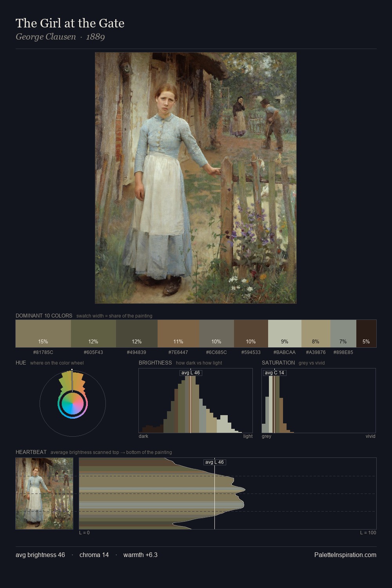Screen dimensions: 392x588
Task: Click the brightness histogram chart
Action: click(196, 401)
